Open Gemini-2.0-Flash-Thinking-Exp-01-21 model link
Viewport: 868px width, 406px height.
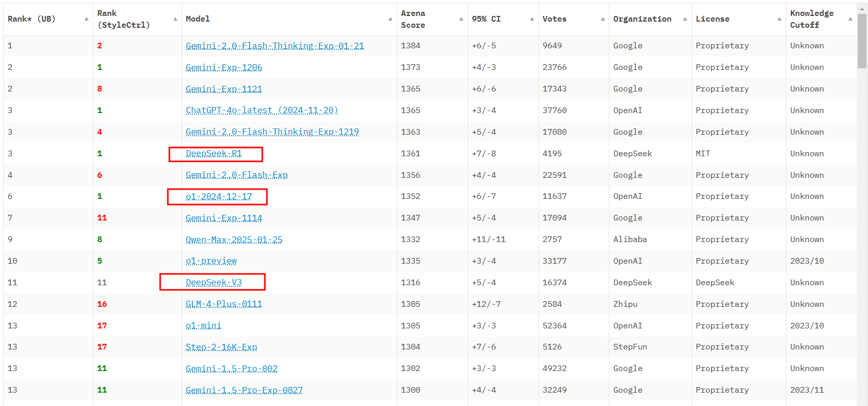coord(275,46)
